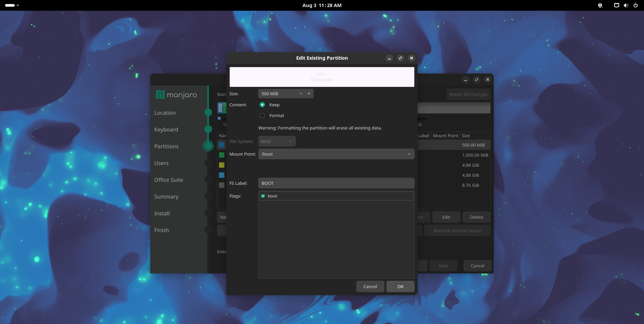Click Edit button in installer window
Viewport: 644px width, 324px height.
click(446, 217)
